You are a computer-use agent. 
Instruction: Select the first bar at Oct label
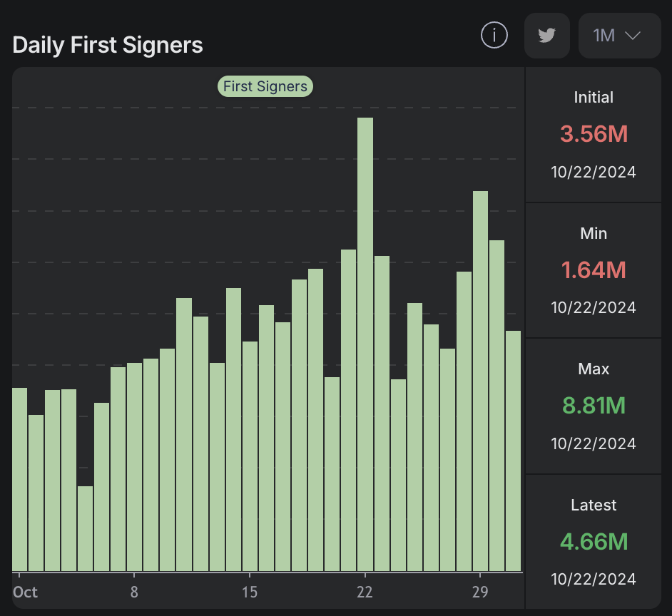tap(20, 480)
